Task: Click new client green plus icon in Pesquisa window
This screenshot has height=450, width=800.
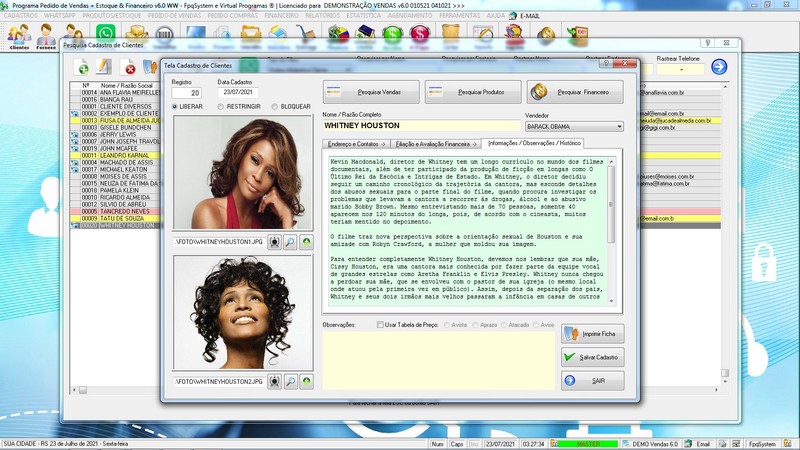Action: tap(82, 67)
